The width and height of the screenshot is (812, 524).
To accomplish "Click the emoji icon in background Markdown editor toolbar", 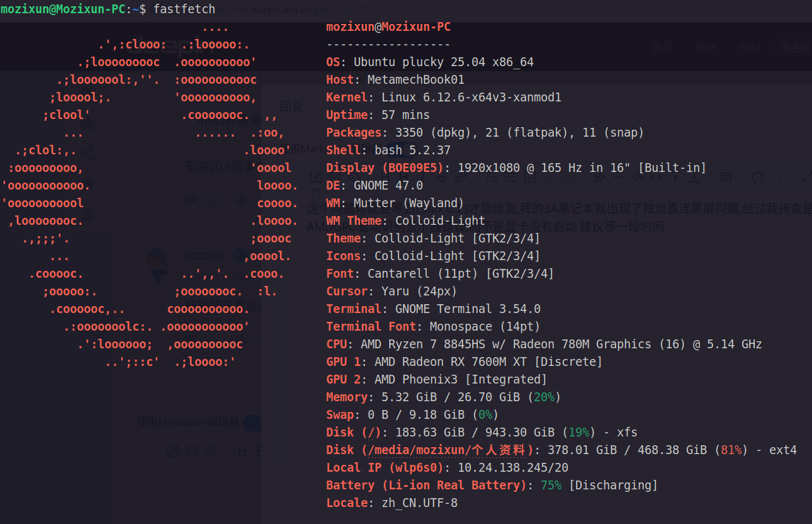I will [x=193, y=451].
